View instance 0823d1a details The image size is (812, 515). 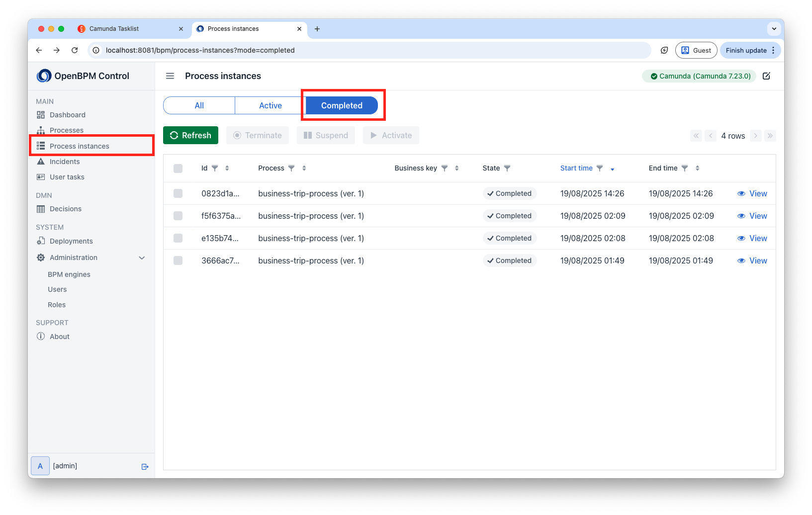752,193
